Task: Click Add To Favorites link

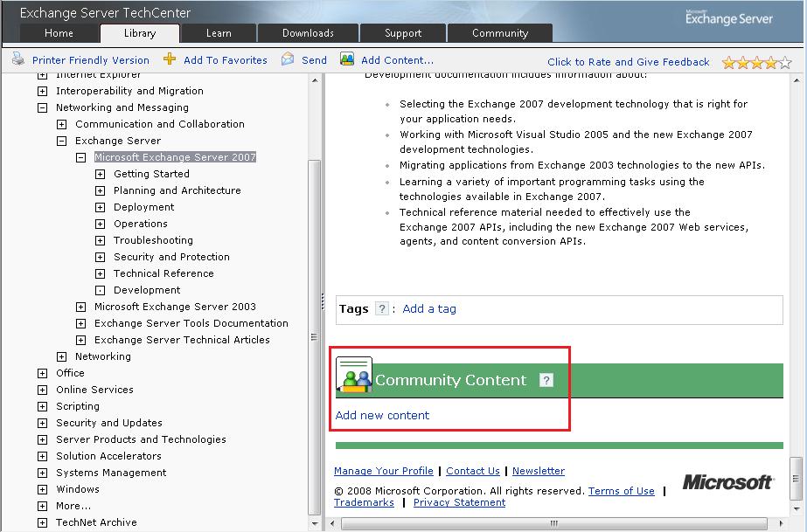Action: [x=226, y=60]
